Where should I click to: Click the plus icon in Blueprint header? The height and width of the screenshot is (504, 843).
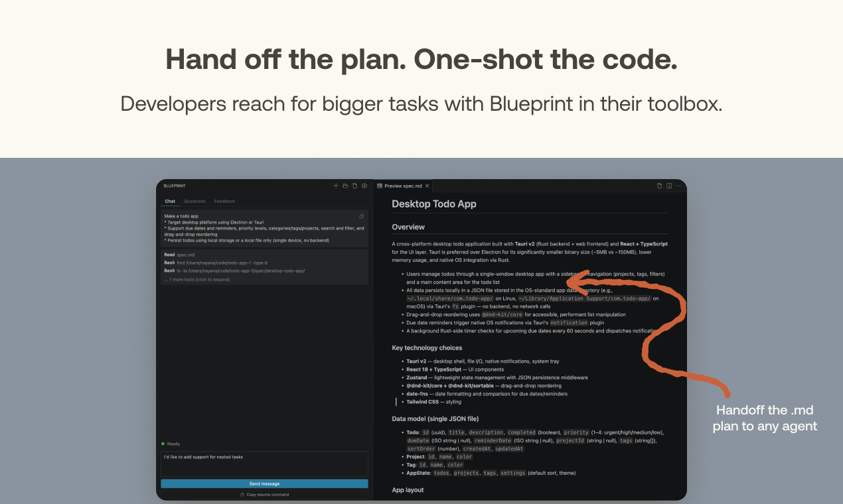tap(336, 186)
